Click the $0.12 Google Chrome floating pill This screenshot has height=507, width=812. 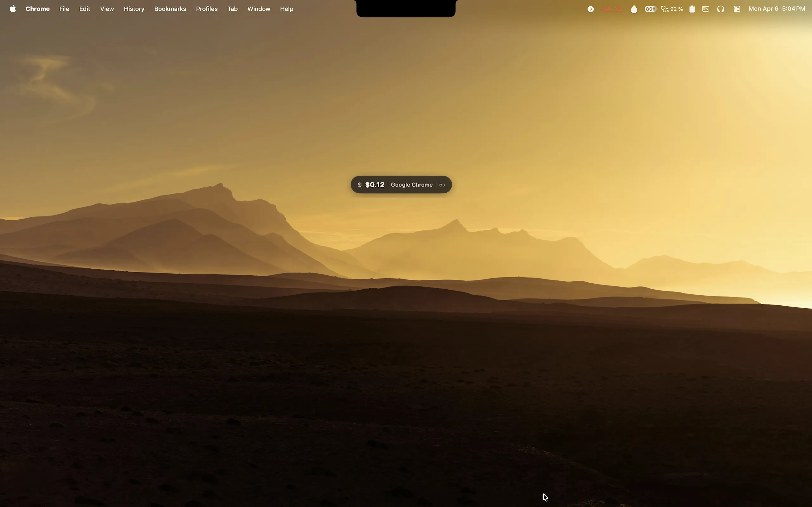(x=401, y=185)
